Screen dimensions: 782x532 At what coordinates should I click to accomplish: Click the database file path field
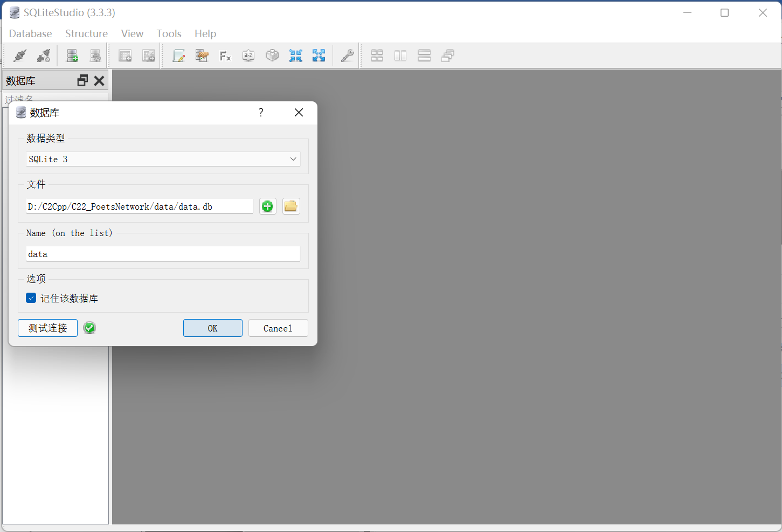tap(140, 206)
